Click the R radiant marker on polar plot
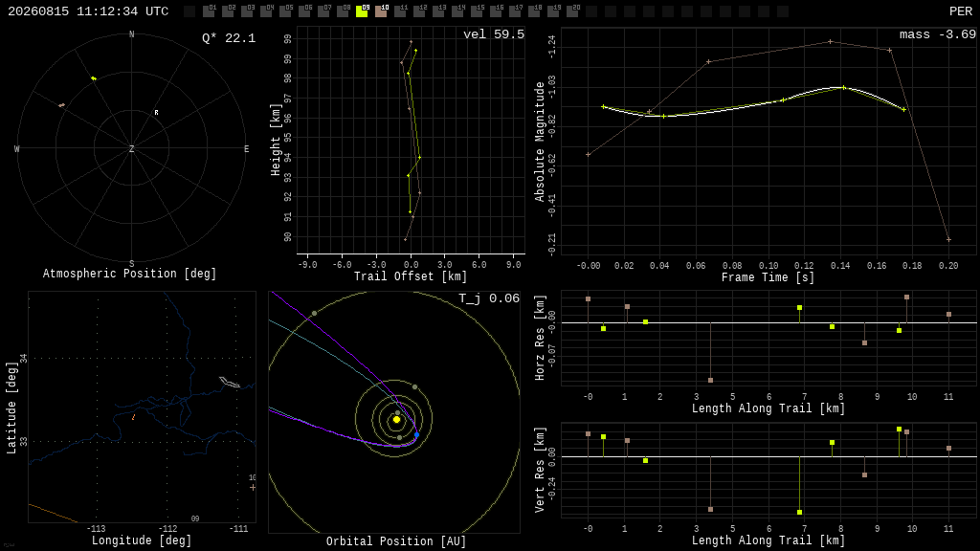The image size is (980, 551). [x=156, y=113]
